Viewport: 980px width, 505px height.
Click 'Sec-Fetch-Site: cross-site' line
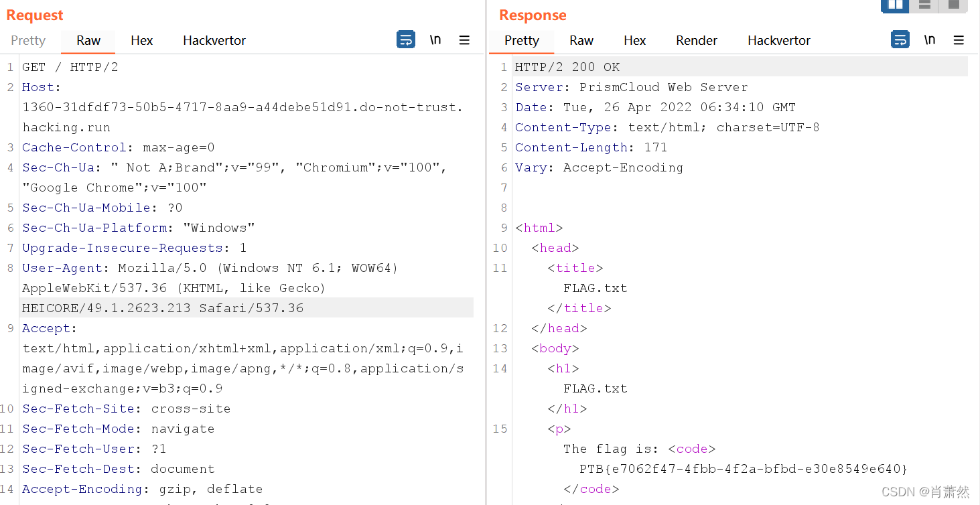point(127,409)
